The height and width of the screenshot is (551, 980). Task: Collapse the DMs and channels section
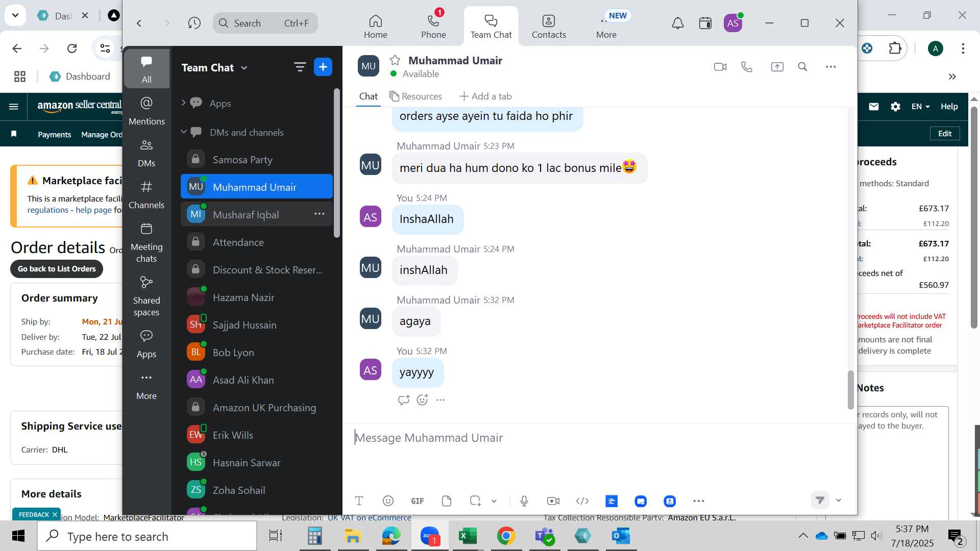pyautogui.click(x=183, y=132)
